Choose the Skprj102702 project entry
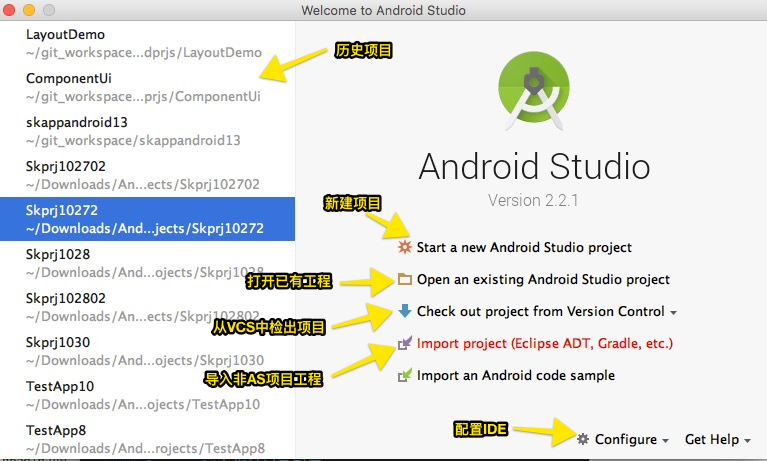The width and height of the screenshot is (767, 461). coord(147,175)
